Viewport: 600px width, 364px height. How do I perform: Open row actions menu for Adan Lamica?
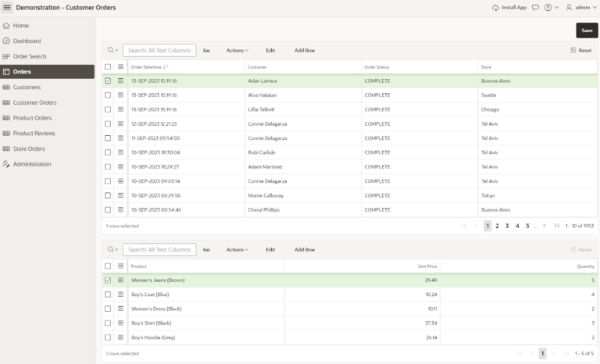[x=121, y=80]
